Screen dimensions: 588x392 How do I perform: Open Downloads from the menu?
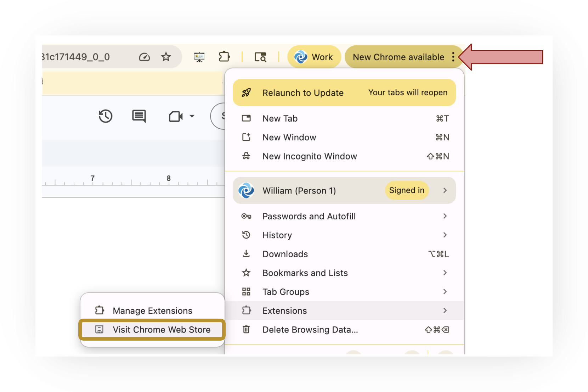(344, 254)
